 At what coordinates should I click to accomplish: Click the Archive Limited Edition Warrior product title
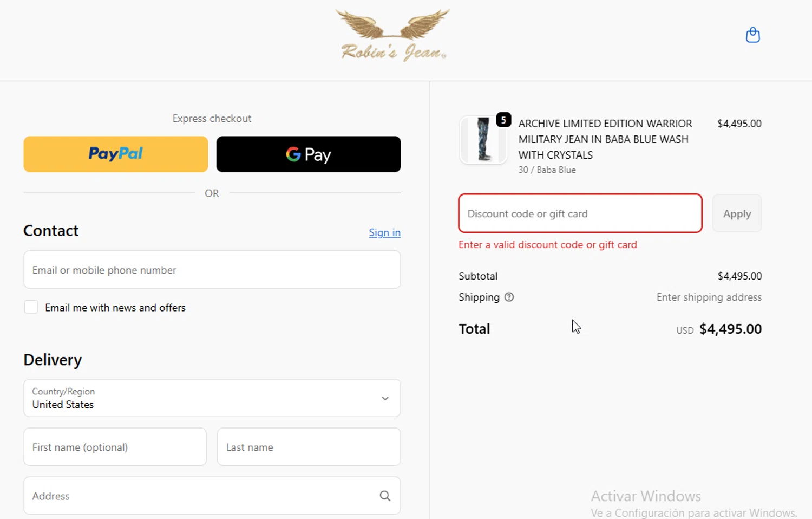pyautogui.click(x=605, y=139)
